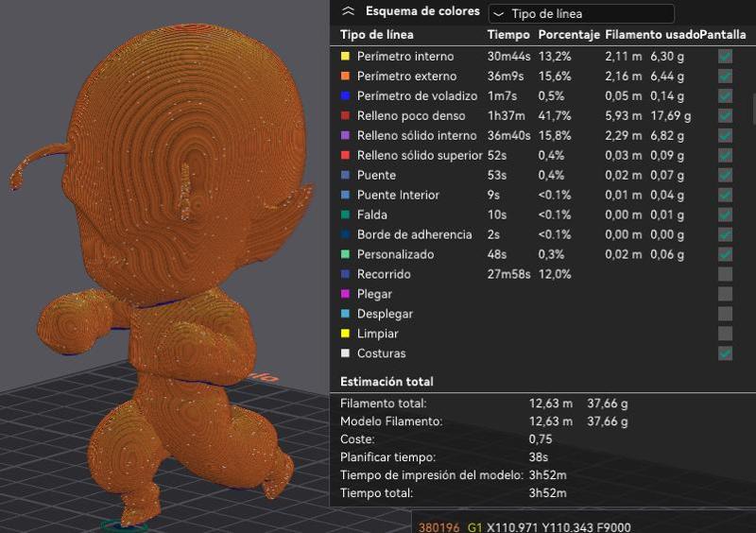The height and width of the screenshot is (533, 756).
Task: Select the Relleno poco denso label
Action: coord(411,115)
